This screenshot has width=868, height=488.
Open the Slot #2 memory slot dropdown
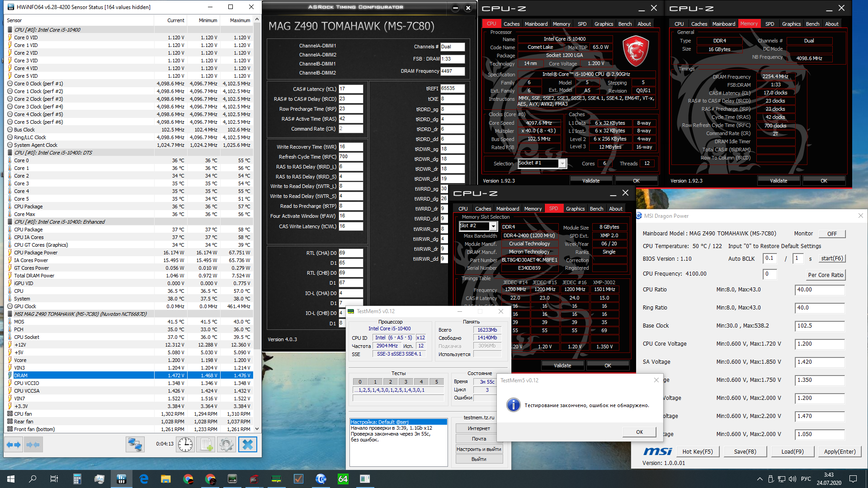(493, 226)
